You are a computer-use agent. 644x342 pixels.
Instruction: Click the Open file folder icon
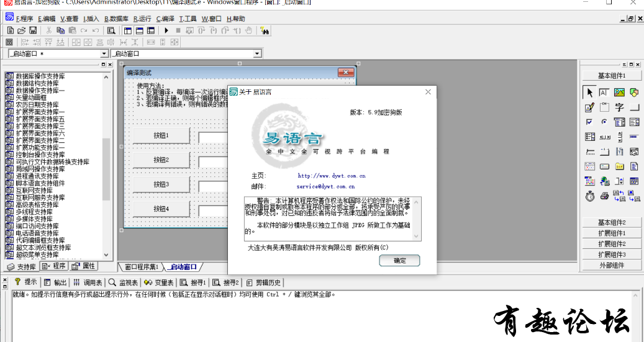coord(21,30)
